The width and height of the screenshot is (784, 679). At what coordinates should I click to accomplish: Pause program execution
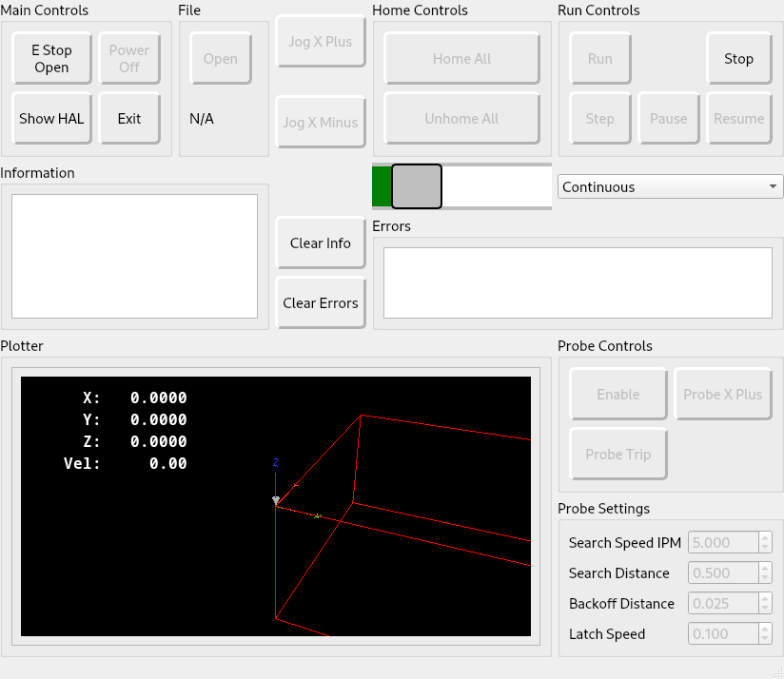[x=668, y=119]
